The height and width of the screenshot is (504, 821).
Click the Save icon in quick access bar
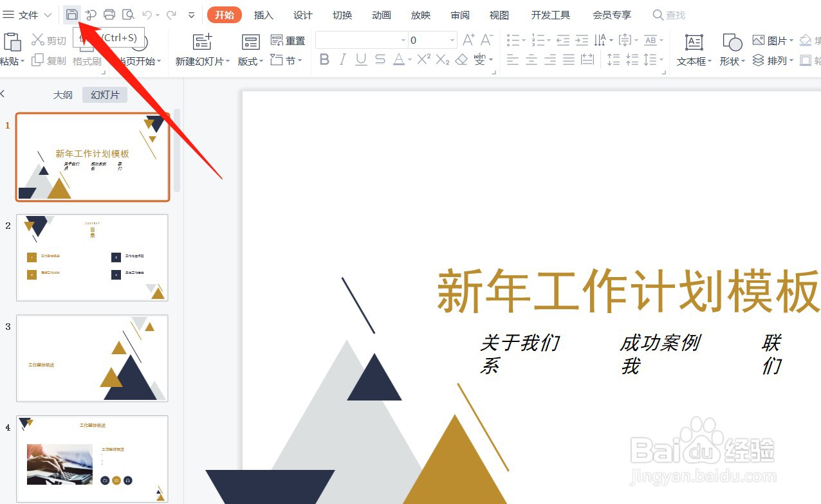pyautogui.click(x=72, y=14)
